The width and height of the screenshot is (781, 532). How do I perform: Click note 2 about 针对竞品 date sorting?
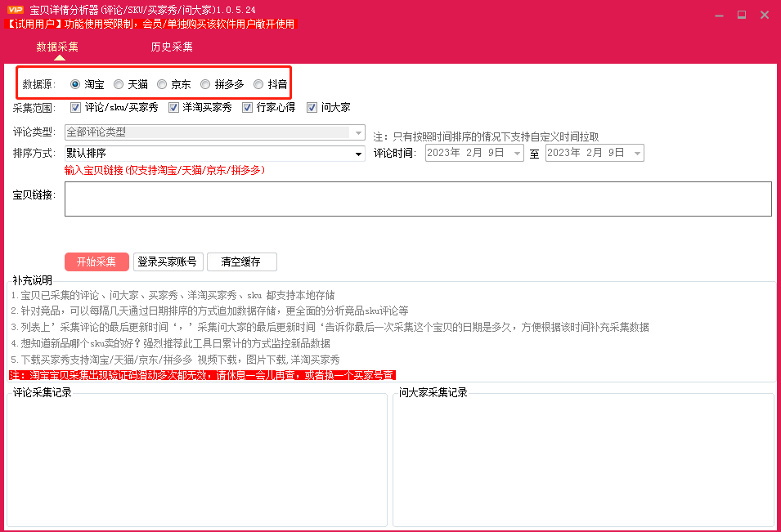click(209, 311)
